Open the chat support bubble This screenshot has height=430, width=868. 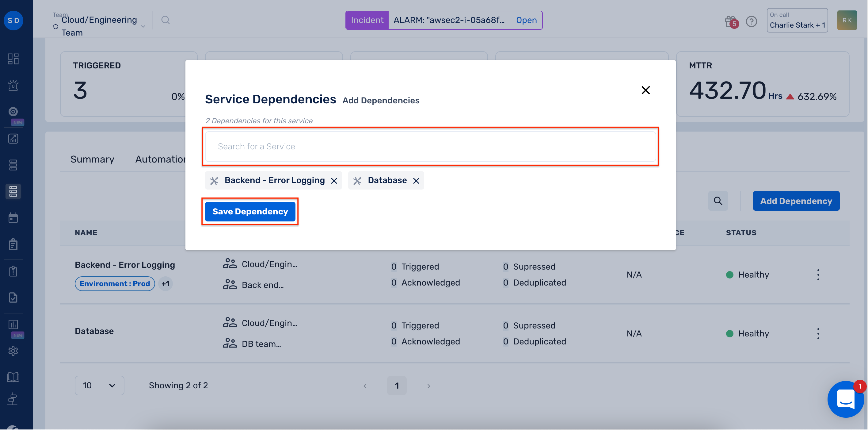pos(846,399)
